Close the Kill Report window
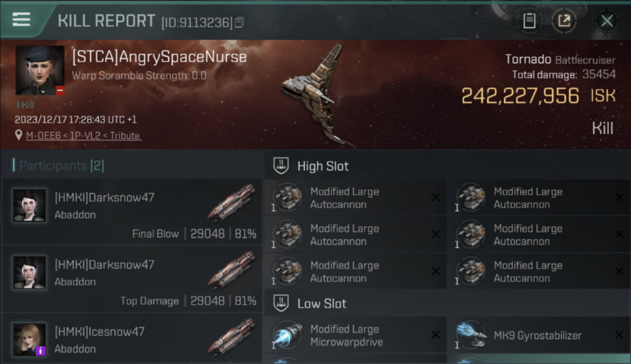The height and width of the screenshot is (364, 631). [607, 21]
